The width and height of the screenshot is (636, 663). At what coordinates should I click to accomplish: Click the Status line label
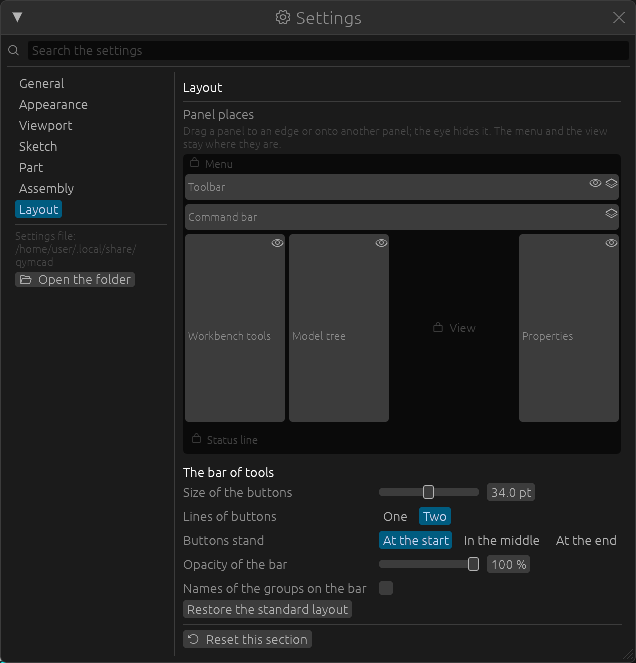click(232, 440)
